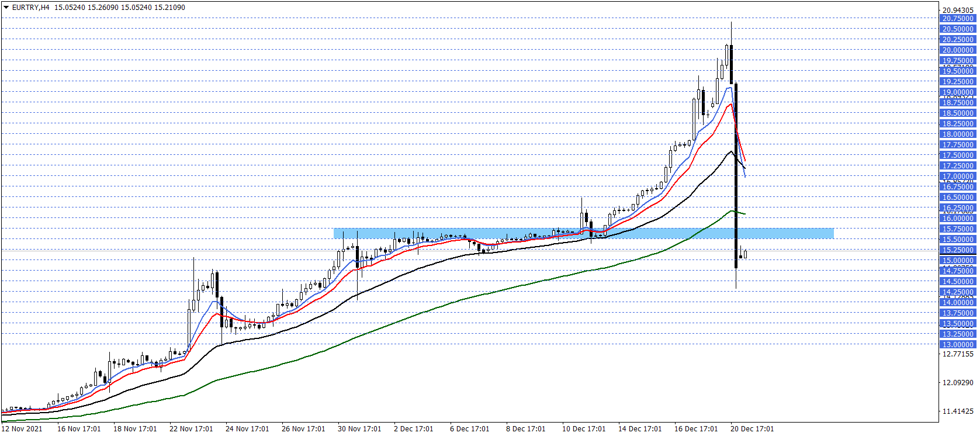Click the 20.94305 price scale value
Viewport: 980px width, 436px height.
[958, 11]
